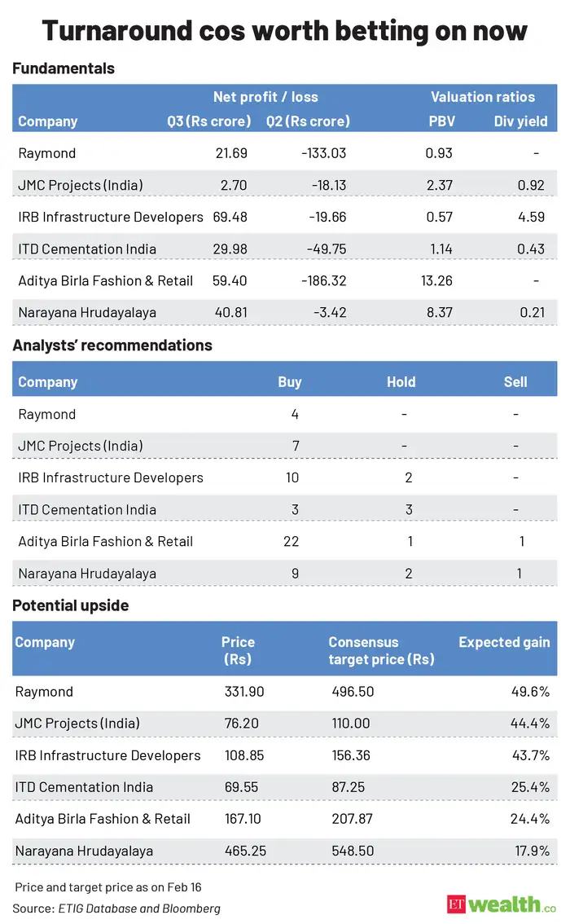
Task: Click the ET Wealth logo
Action: 501,904
